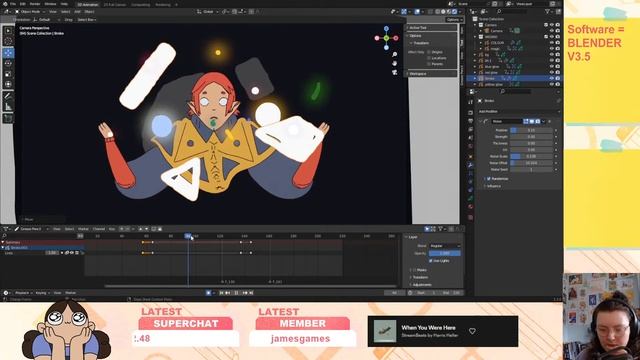This screenshot has height=360, width=640.
Task: Toggle the Use Lights checkbox in Layer panel
Action: [431, 260]
